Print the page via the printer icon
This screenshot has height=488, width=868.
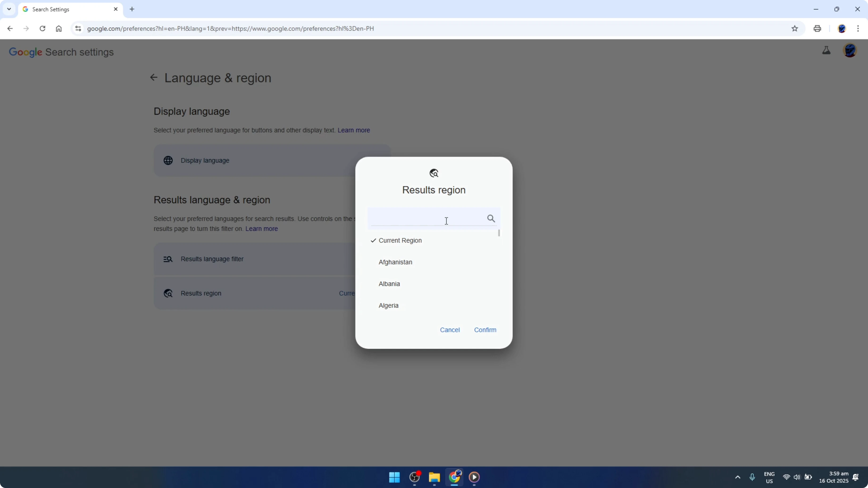pos(818,29)
